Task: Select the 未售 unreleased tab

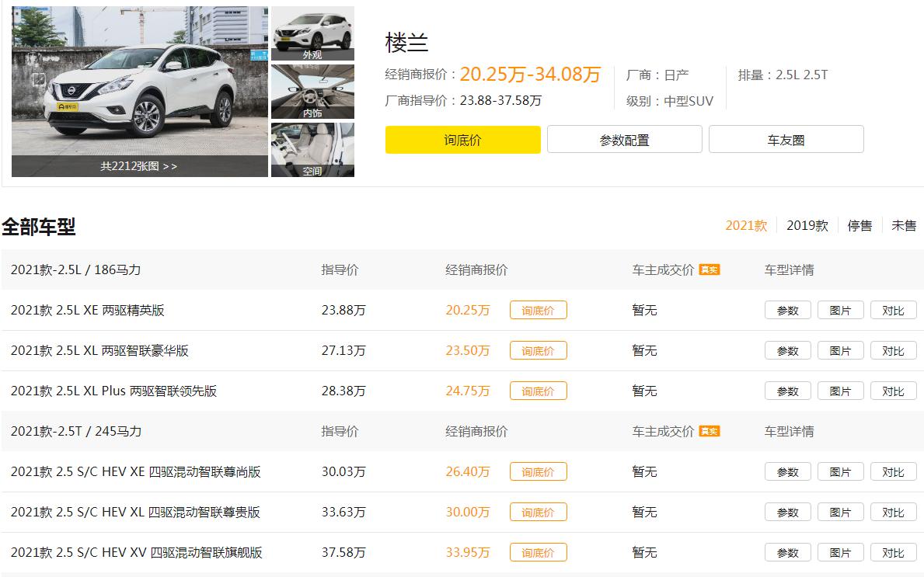Action: click(x=903, y=225)
